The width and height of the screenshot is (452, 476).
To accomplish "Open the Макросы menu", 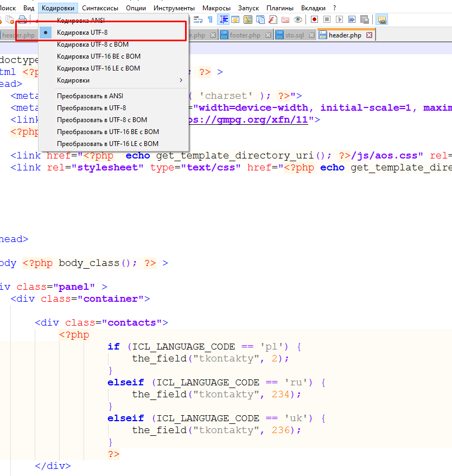I will (x=217, y=8).
